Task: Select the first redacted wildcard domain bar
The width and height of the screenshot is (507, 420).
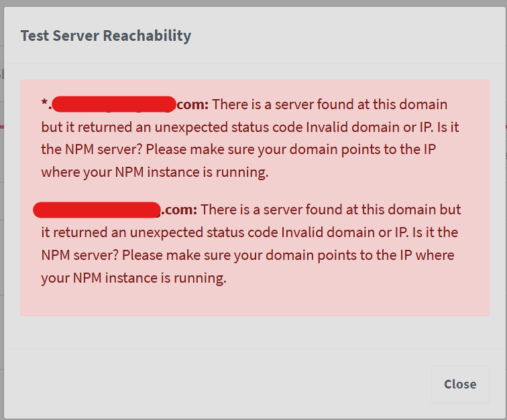Action: 113,104
